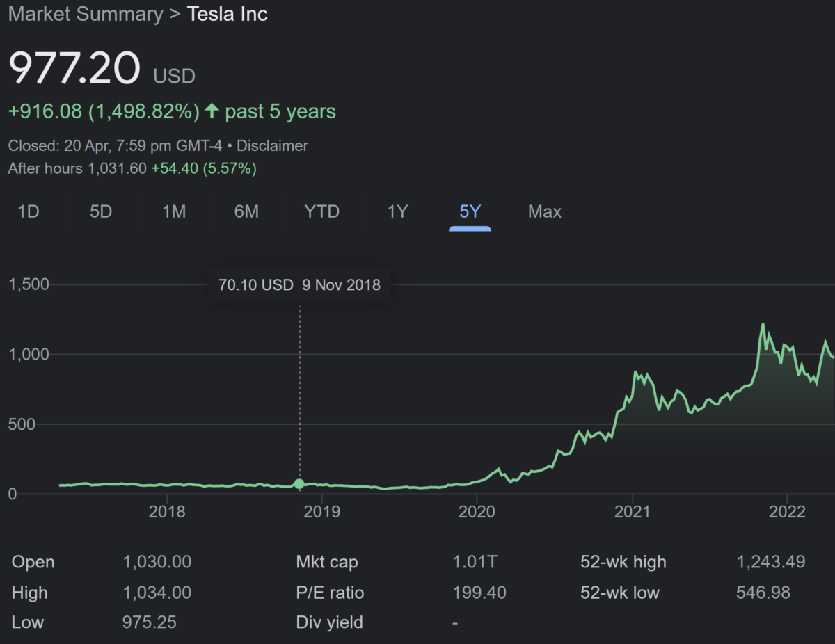Click the Low value 975.25
The width and height of the screenshot is (835, 644).
click(149, 622)
